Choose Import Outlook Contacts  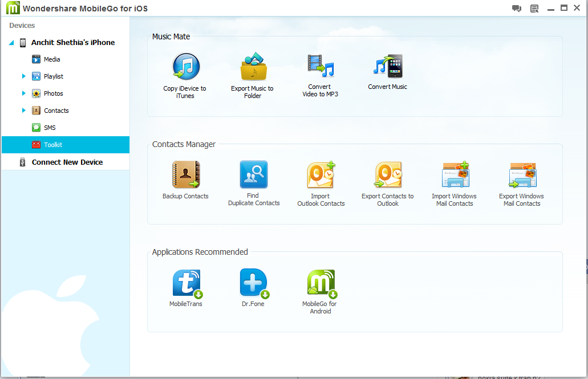click(x=321, y=184)
